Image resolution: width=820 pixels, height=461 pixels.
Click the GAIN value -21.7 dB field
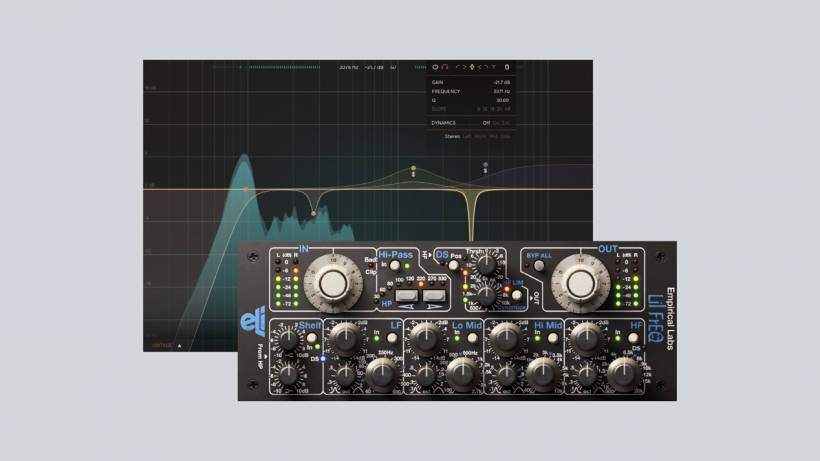click(502, 83)
